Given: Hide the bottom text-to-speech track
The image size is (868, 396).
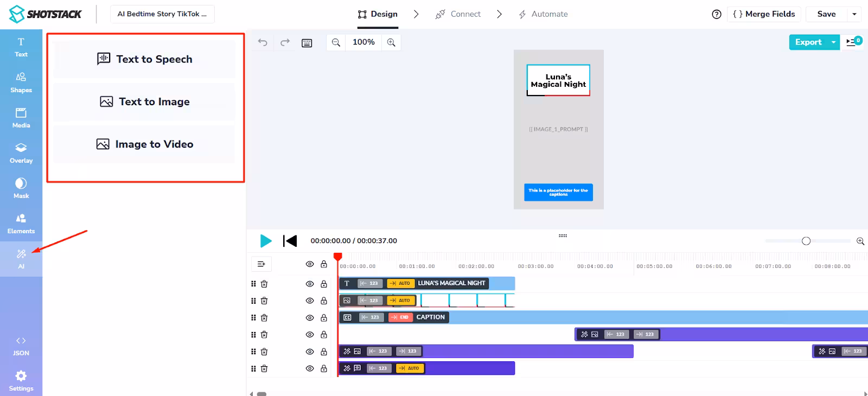Looking at the screenshot, I should (x=310, y=368).
